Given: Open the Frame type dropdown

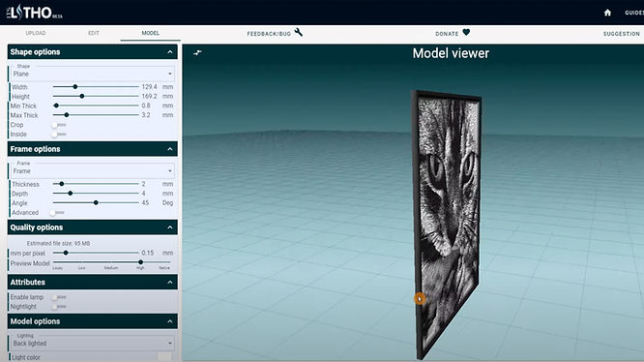Looking at the screenshot, I should [92, 170].
